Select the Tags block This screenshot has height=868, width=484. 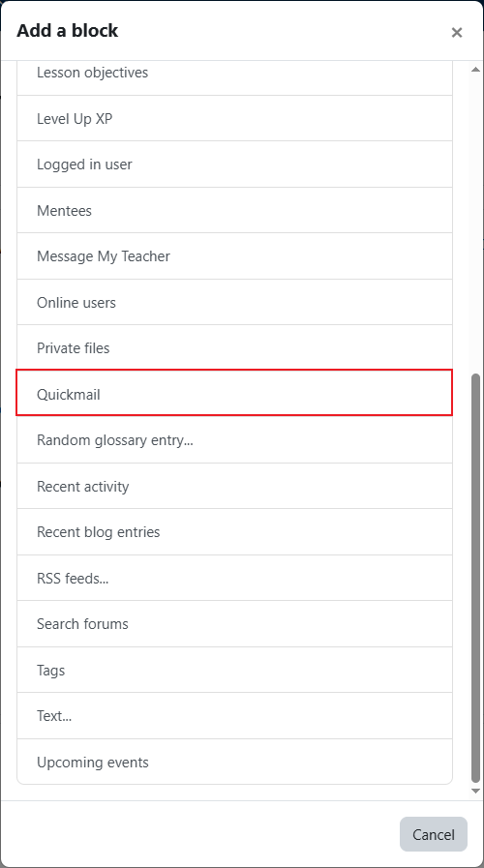point(235,670)
